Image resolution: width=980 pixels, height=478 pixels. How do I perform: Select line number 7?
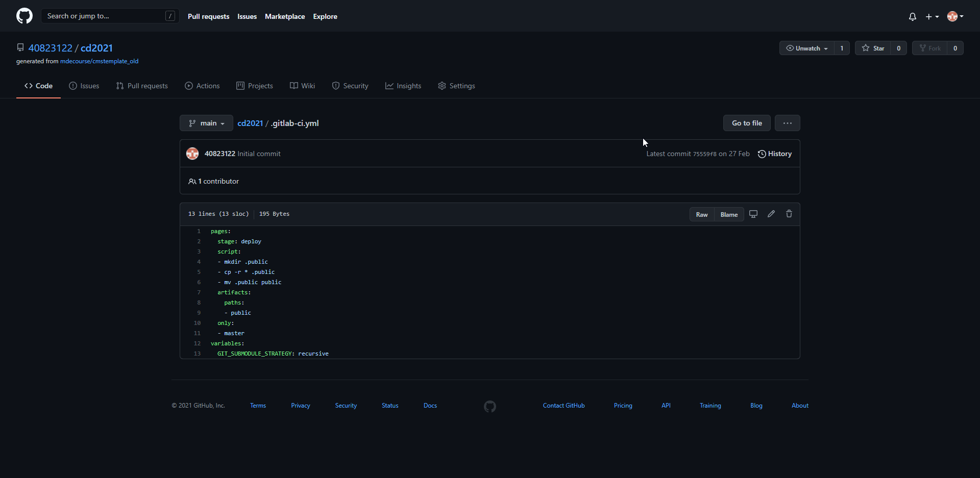(x=199, y=292)
